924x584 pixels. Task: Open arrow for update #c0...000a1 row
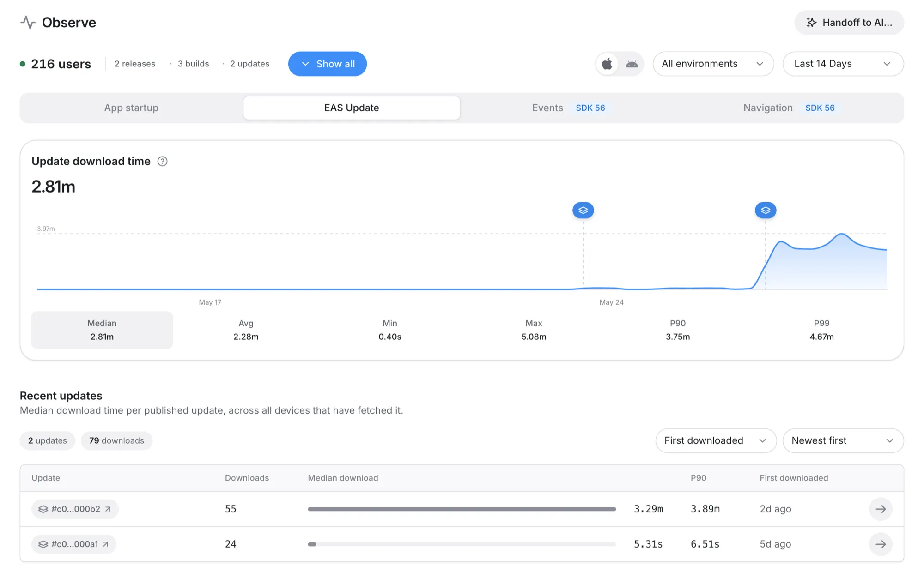pos(881,544)
